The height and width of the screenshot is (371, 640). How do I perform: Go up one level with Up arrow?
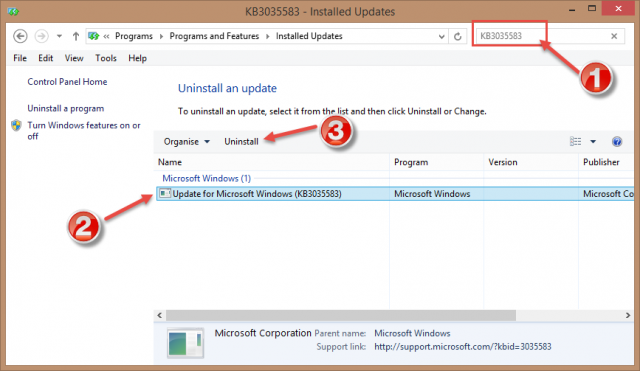[x=76, y=36]
